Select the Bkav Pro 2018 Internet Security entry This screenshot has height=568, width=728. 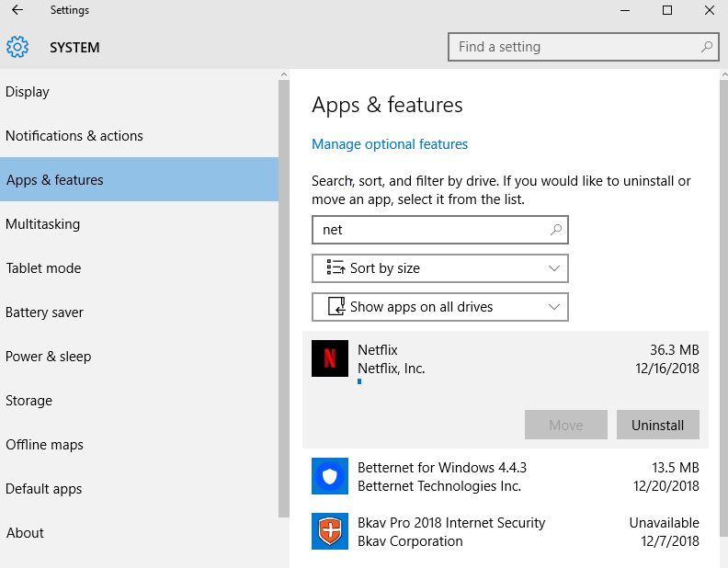click(506, 531)
